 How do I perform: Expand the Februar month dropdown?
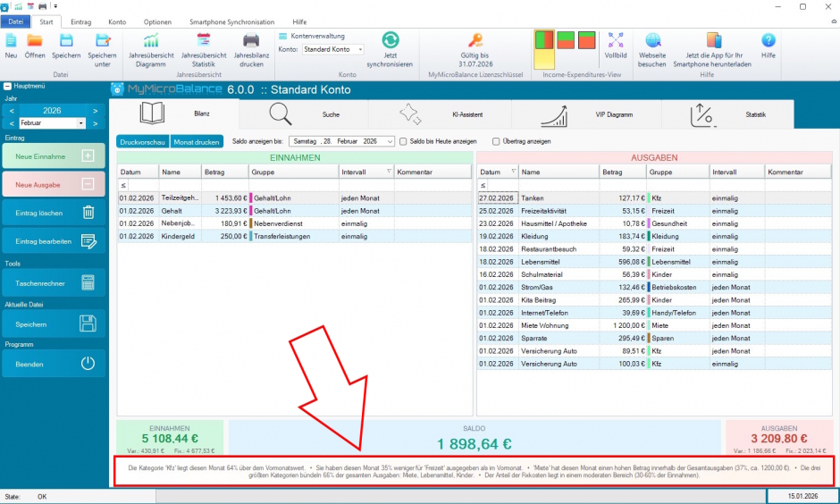(x=81, y=122)
